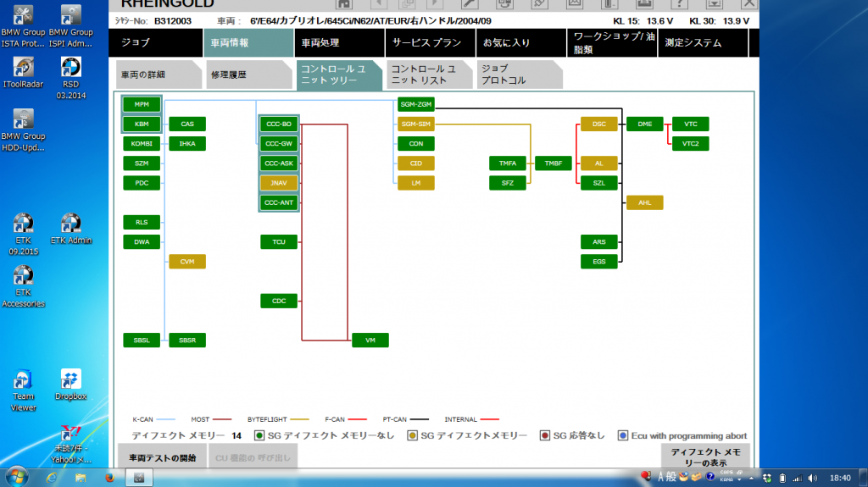Select the SBSR control unit node

(x=187, y=340)
